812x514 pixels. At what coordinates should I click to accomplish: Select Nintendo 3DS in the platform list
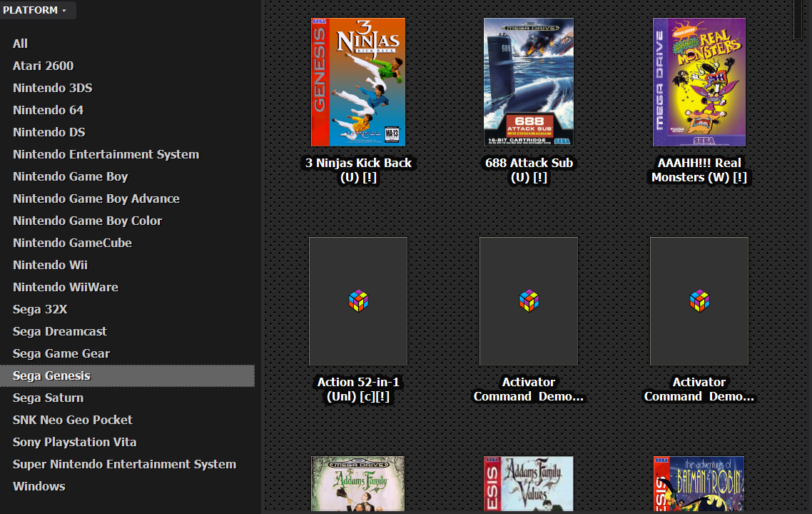click(52, 88)
